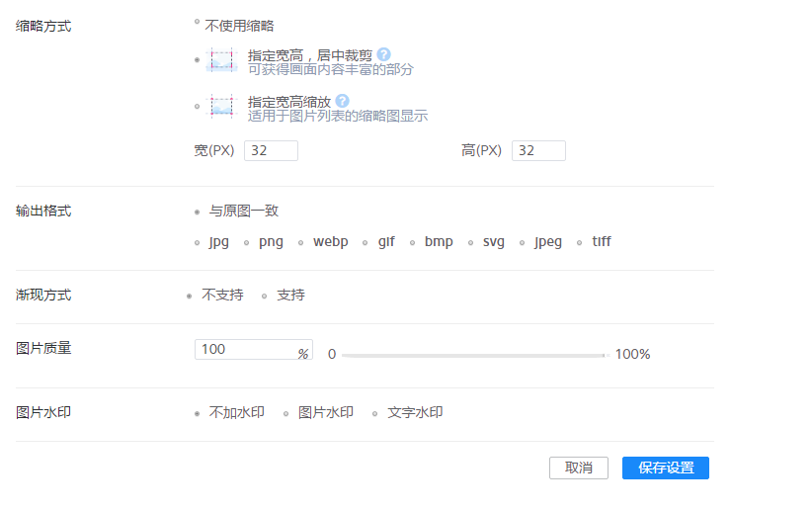Image resolution: width=812 pixels, height=511 pixels.
Task: Choose the gif format option
Action: point(365,242)
